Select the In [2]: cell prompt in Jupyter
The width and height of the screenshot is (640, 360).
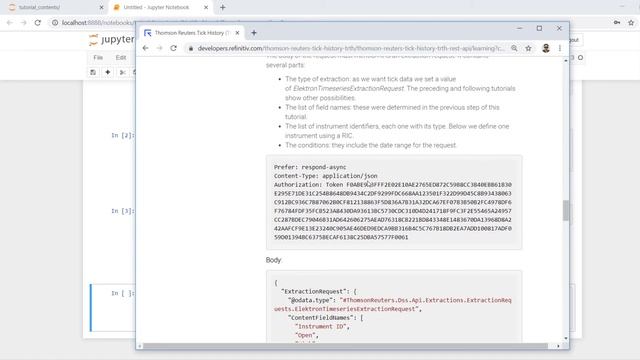(x=122, y=136)
